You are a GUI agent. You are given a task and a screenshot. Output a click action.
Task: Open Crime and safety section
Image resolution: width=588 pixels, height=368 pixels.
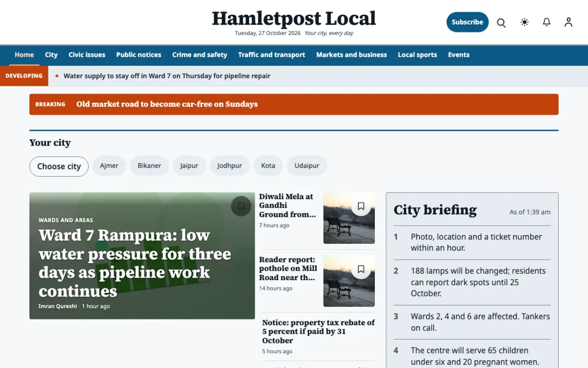pyautogui.click(x=199, y=55)
